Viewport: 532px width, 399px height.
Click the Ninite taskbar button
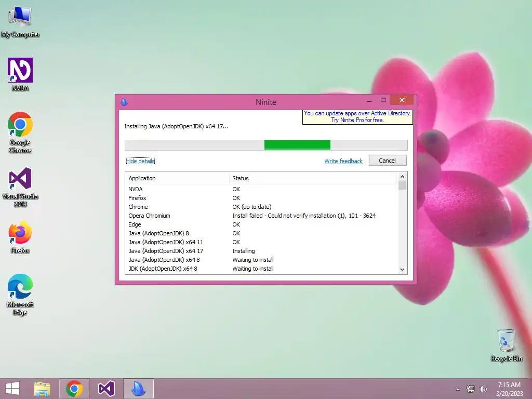[138, 389]
